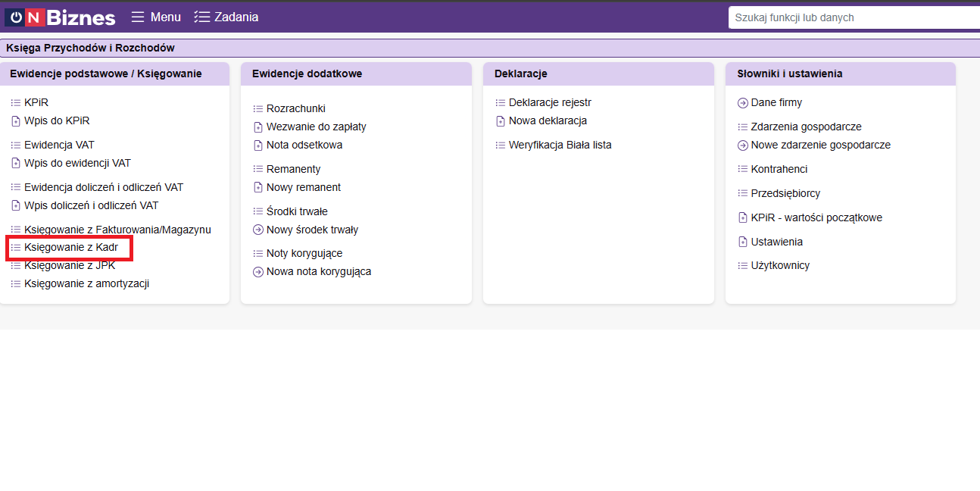Click the arrow icon beside Dane firmy
980x491 pixels.
click(x=743, y=103)
